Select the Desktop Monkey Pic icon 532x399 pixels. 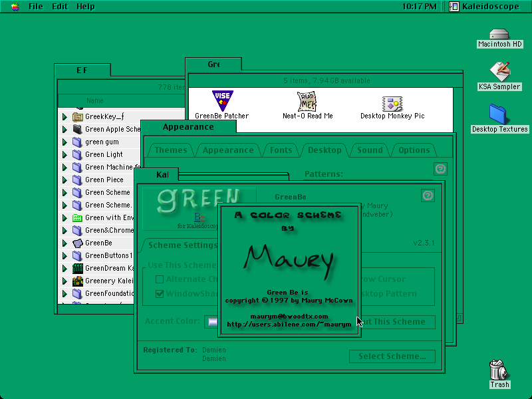(392, 104)
